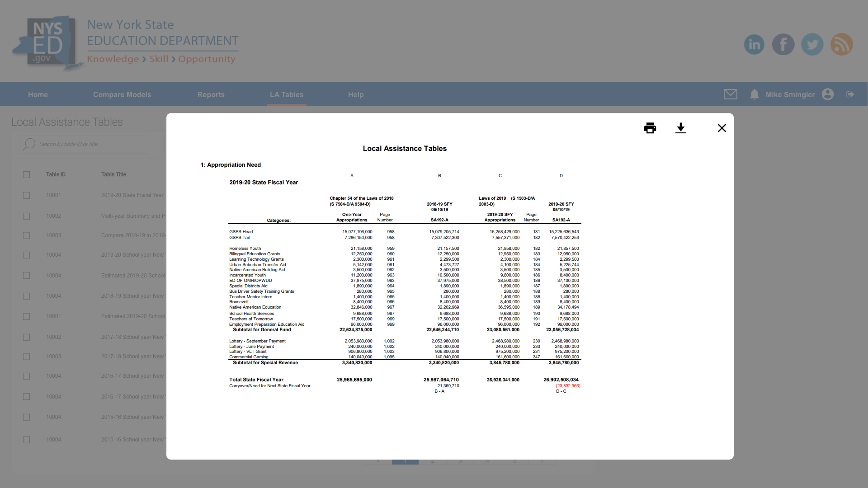Click the print icon in the dialog
Image resolution: width=868 pixels, height=488 pixels.
pyautogui.click(x=650, y=128)
